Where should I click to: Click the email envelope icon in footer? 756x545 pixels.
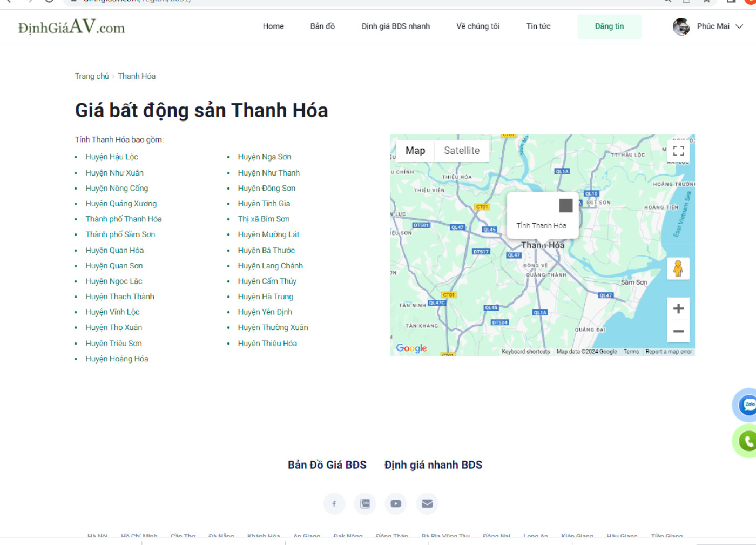click(427, 503)
